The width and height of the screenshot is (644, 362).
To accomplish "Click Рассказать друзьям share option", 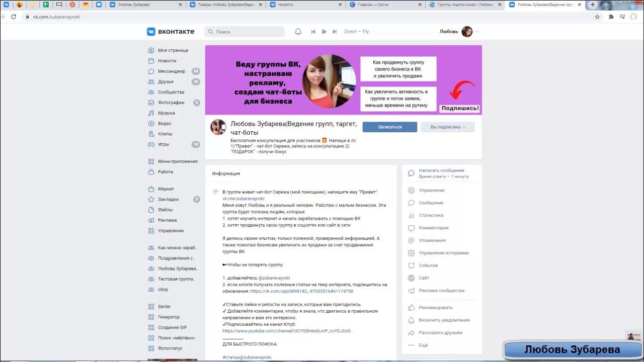I will pyautogui.click(x=442, y=333).
